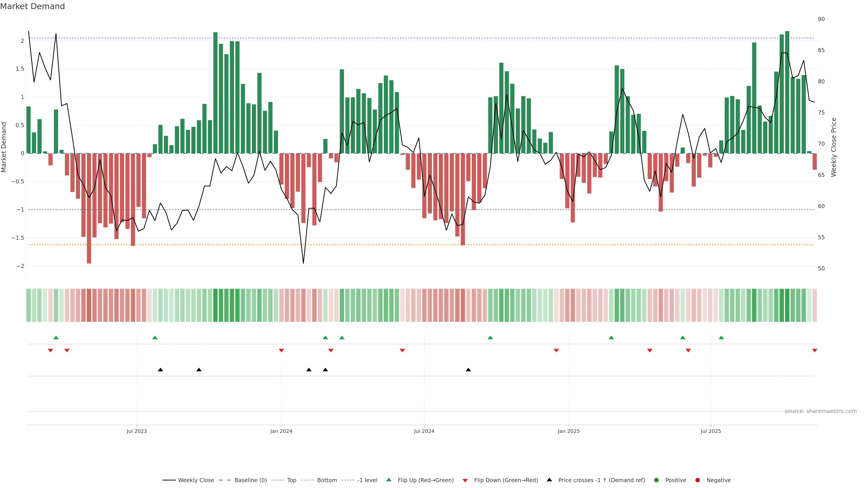Click the final pink heatmap cell in the strip

point(814,305)
